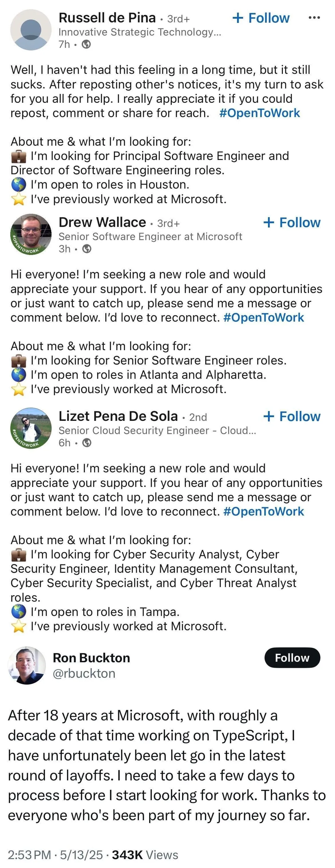Follow Russell de Pina
Viewport: 335px width, 868px height.
pyautogui.click(x=261, y=18)
